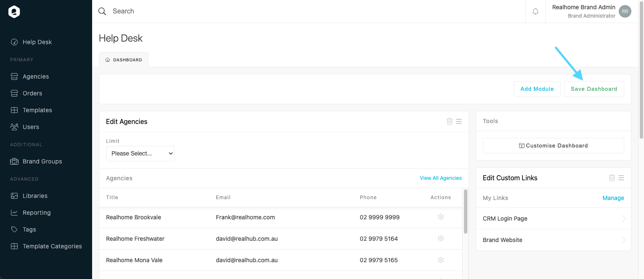
Task: Click the Customise Dashboard layout icon
Action: click(522, 146)
